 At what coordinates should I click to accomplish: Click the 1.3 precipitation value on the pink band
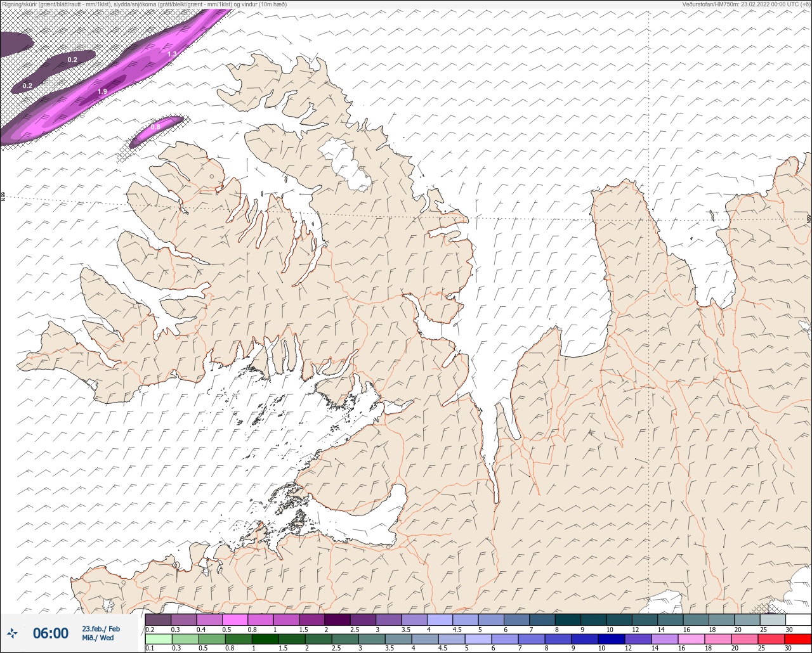[x=172, y=55]
